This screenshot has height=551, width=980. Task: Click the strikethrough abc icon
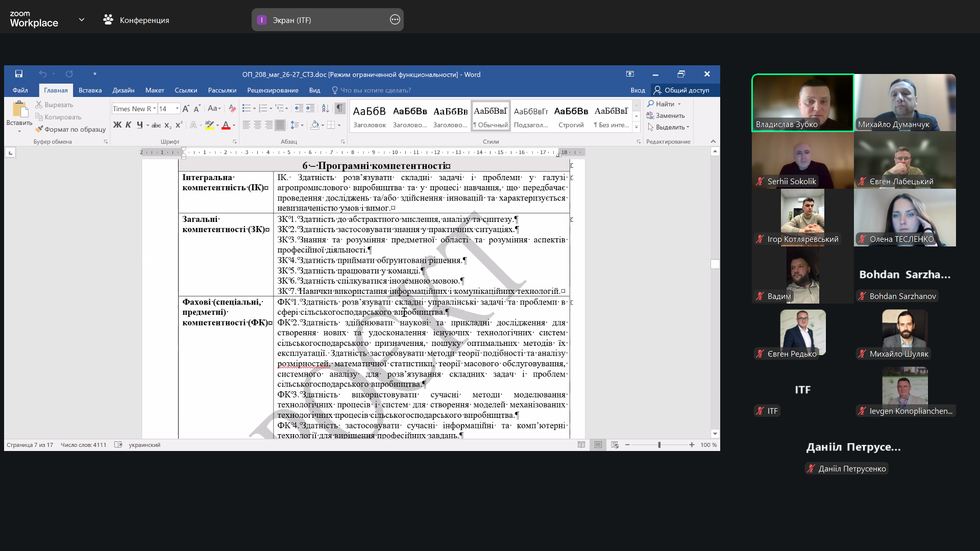pyautogui.click(x=156, y=125)
